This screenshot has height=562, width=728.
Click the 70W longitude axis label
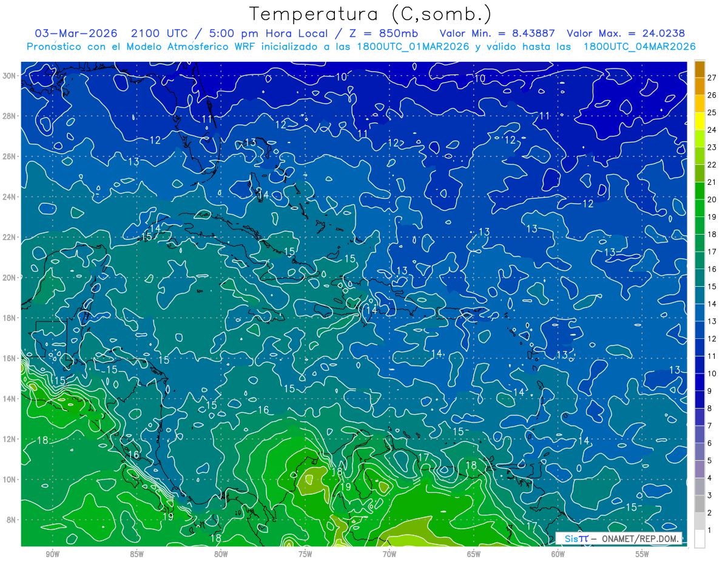(x=389, y=554)
